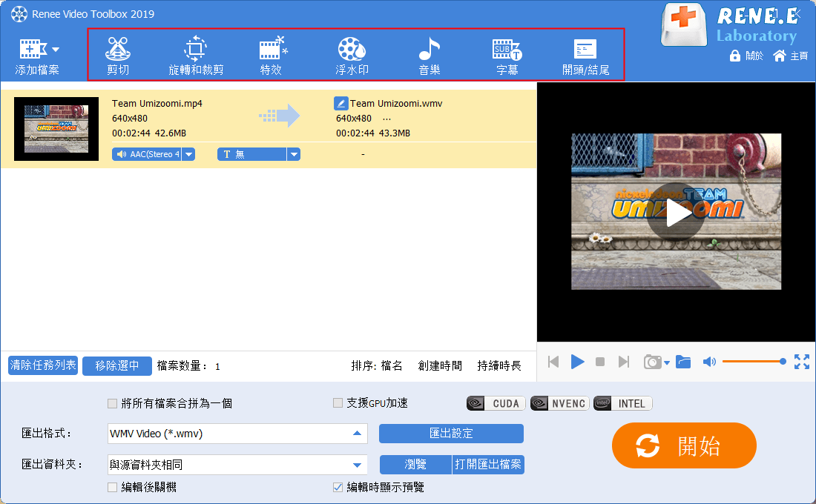The height and width of the screenshot is (504, 816).
Task: Open the 旋轉和裁剪 rotate and crop tool
Action: click(196, 56)
